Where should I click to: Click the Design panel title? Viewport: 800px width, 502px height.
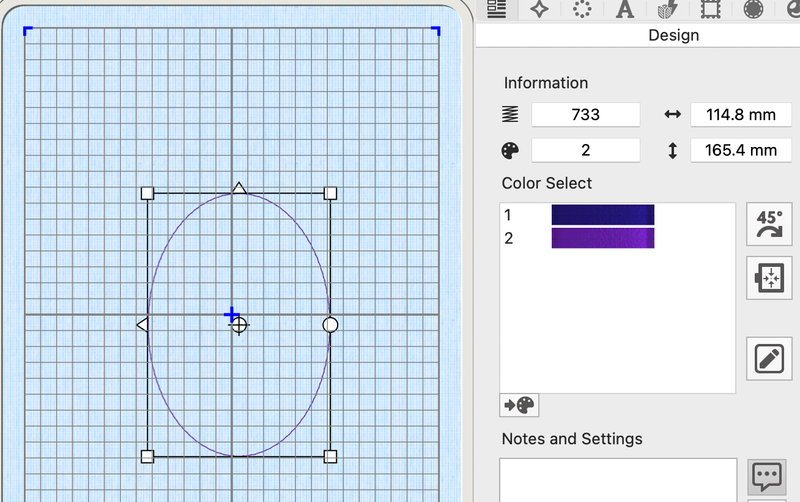tap(673, 35)
